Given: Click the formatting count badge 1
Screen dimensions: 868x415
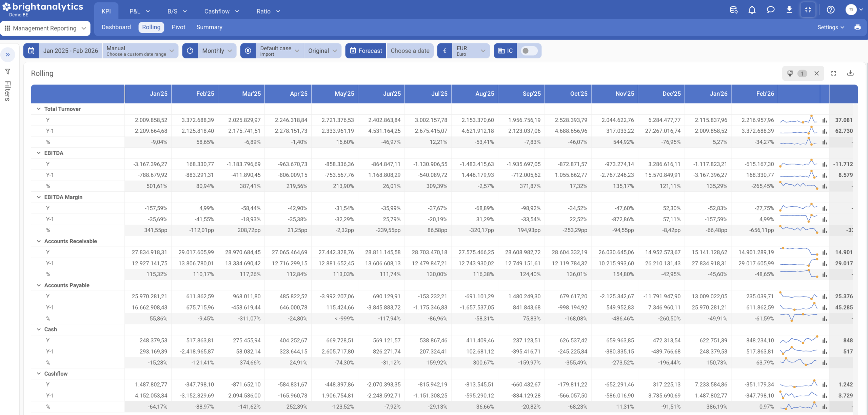Looking at the screenshot, I should 802,74.
